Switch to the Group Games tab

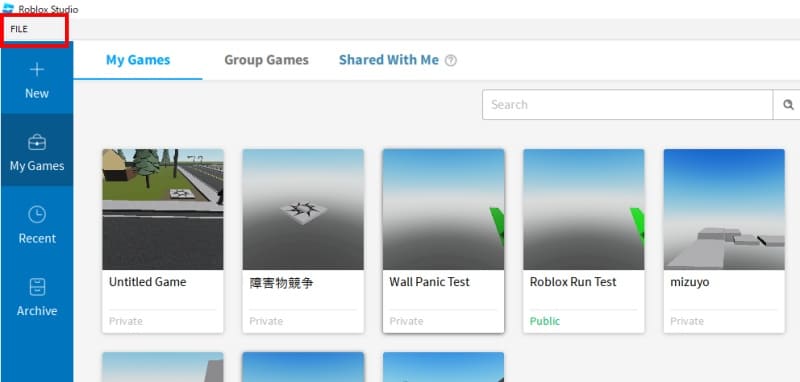266,60
